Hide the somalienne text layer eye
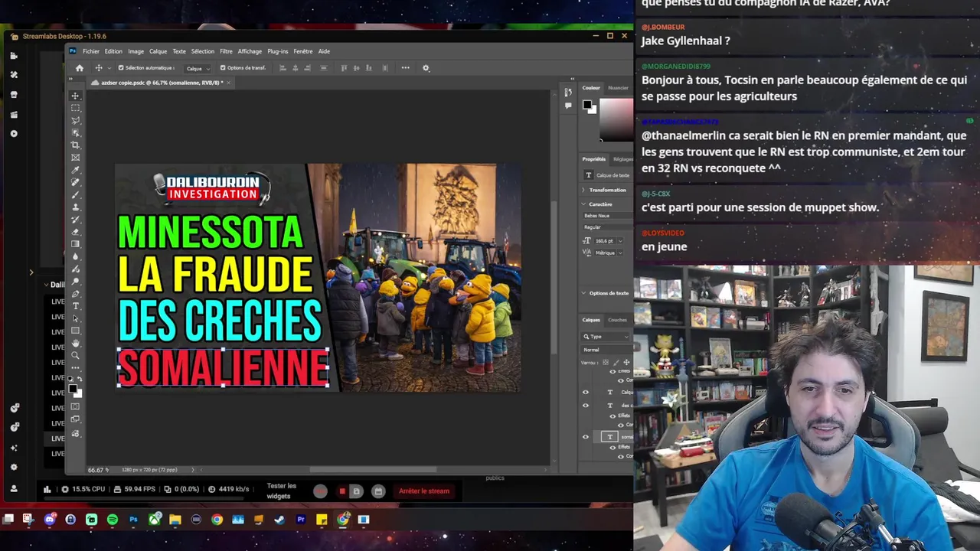 (x=586, y=437)
